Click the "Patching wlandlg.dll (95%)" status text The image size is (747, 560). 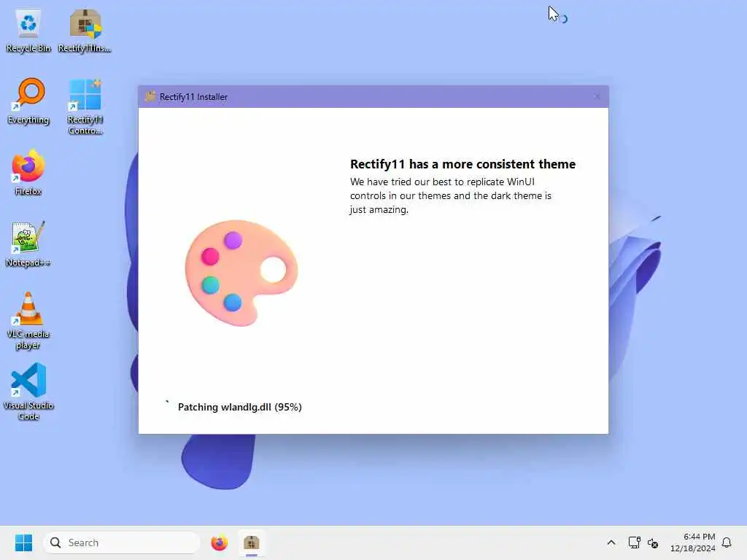click(x=239, y=407)
